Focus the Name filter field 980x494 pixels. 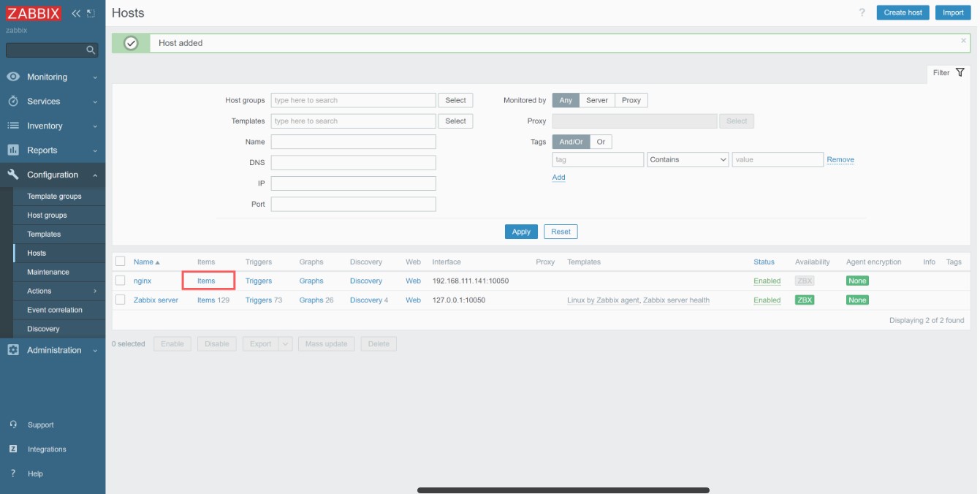tap(353, 142)
